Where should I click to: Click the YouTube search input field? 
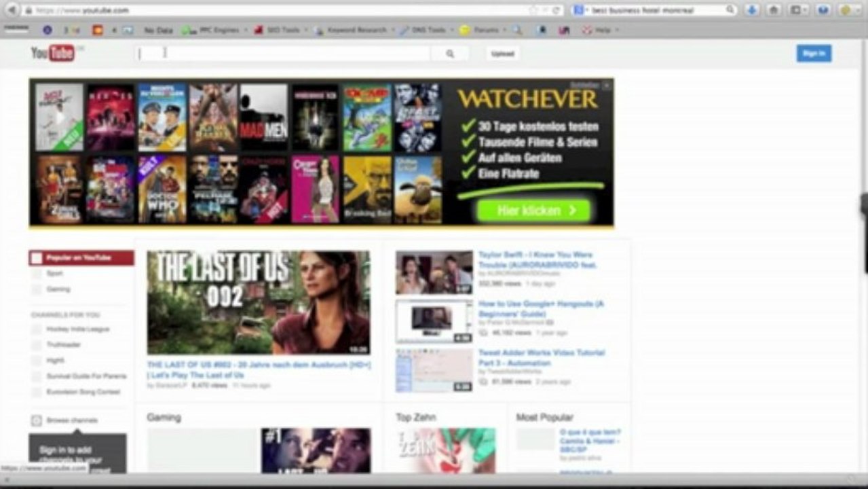point(284,54)
